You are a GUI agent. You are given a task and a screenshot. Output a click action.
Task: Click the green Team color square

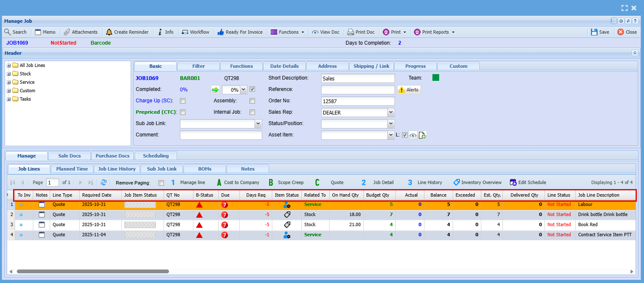[x=436, y=77]
